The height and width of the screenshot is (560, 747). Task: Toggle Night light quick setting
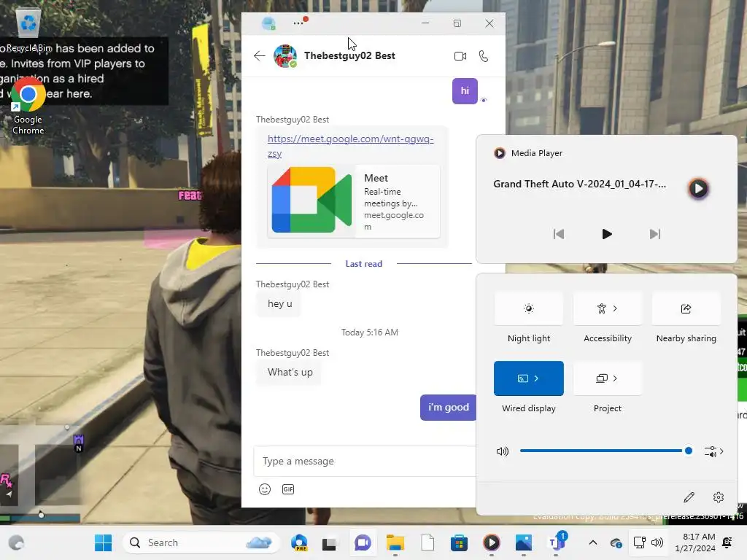[529, 308]
